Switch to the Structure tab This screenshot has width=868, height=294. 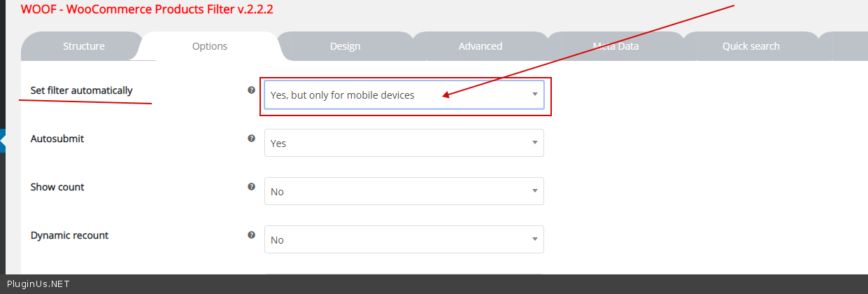tap(84, 46)
